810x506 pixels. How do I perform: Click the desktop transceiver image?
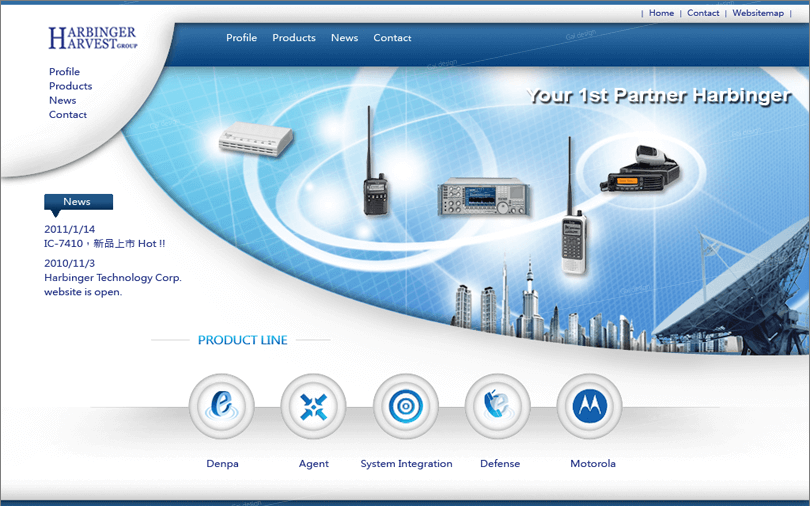click(x=484, y=196)
